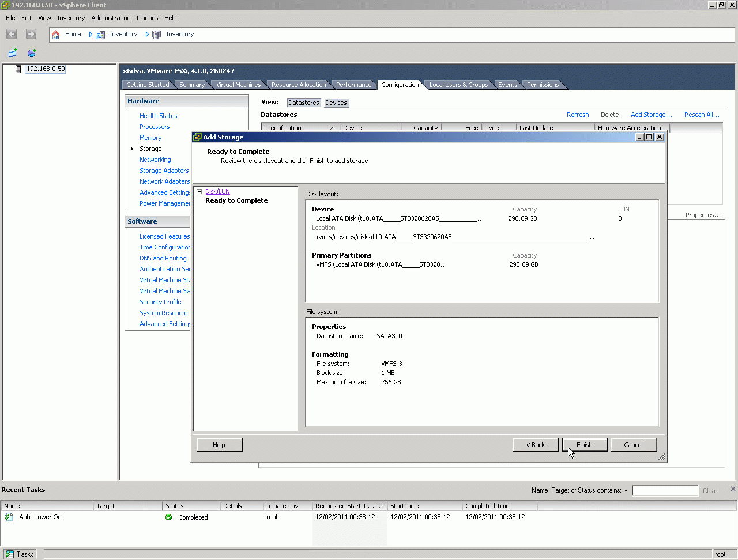Cancel the Add Storage wizard
Viewport: 738px width, 560px height.
(633, 445)
